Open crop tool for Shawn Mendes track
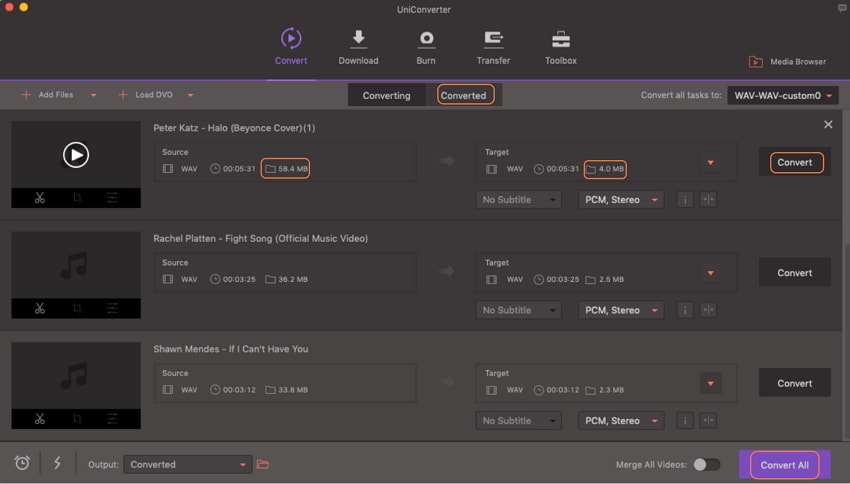 point(77,419)
